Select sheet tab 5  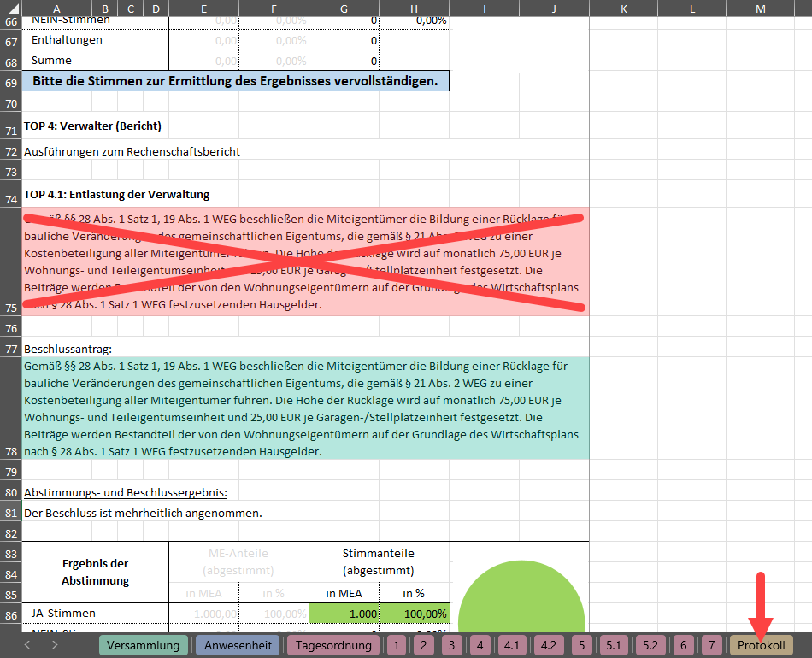[581, 645]
